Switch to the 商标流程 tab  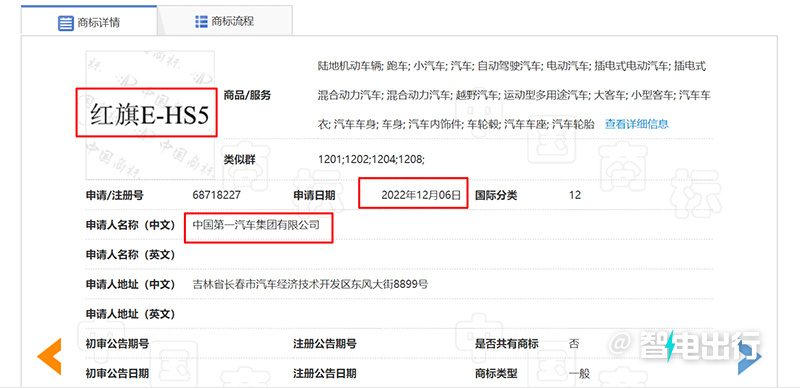pyautogui.click(x=224, y=21)
